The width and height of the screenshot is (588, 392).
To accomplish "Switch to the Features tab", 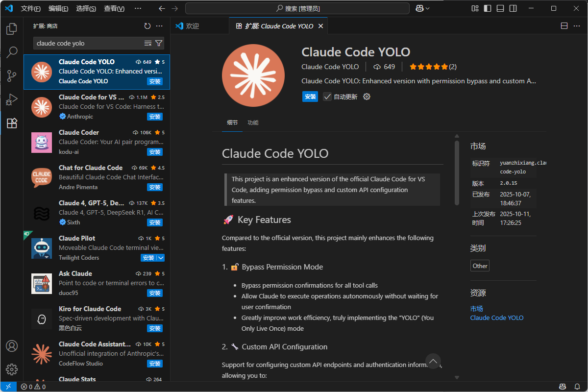I will [x=253, y=122].
